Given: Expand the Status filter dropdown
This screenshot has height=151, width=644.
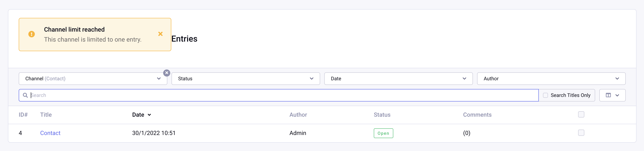Looking at the screenshot, I should 246,79.
